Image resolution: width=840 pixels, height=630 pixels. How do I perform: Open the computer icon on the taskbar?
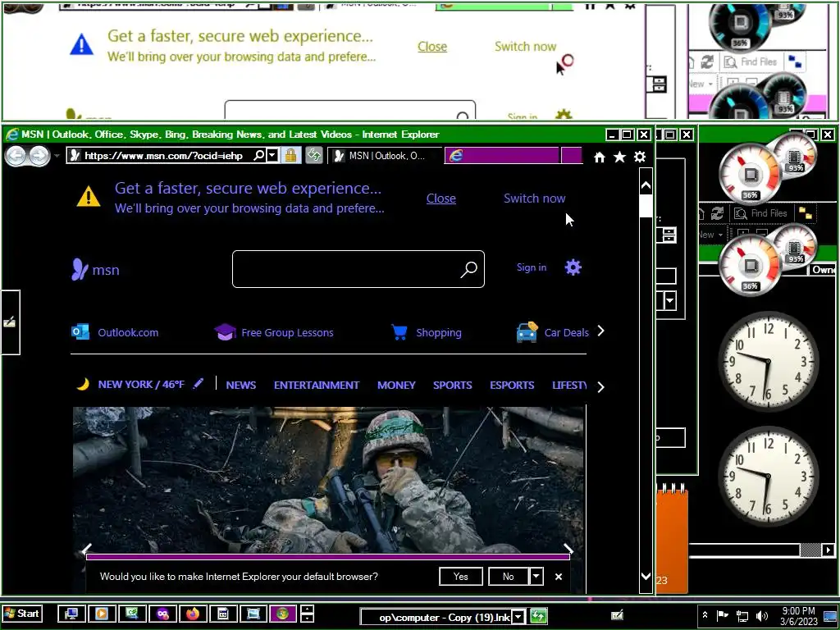click(x=71, y=614)
